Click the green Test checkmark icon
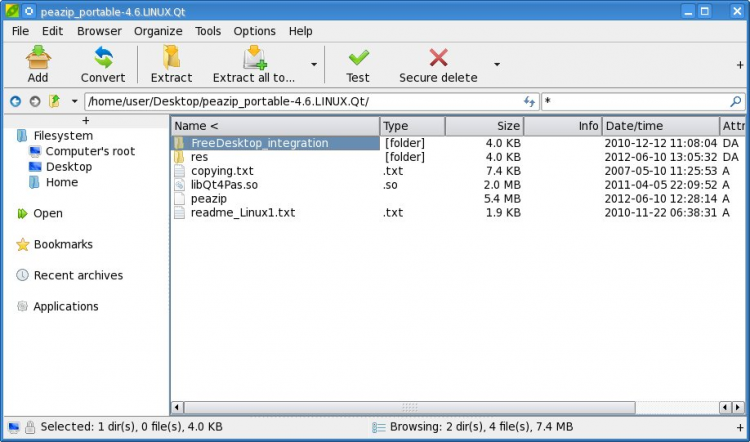The width and height of the screenshot is (750, 442). (358, 57)
